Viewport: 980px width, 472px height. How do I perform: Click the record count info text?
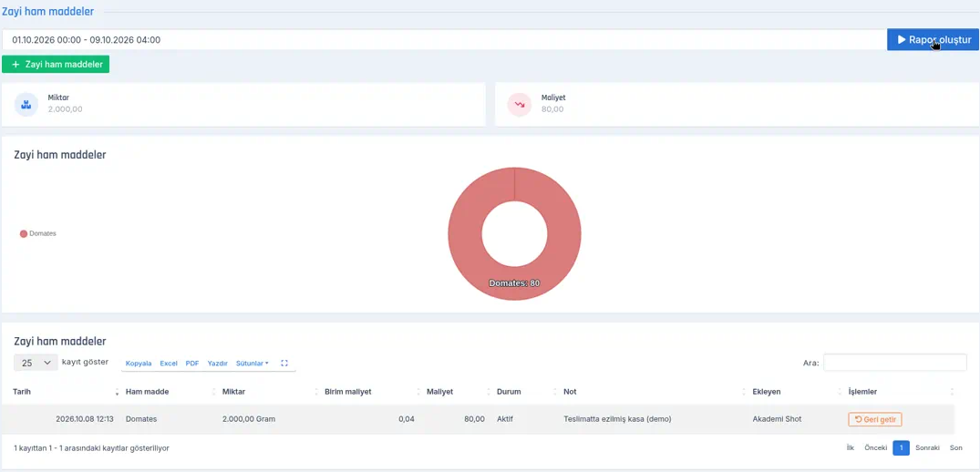point(91,448)
